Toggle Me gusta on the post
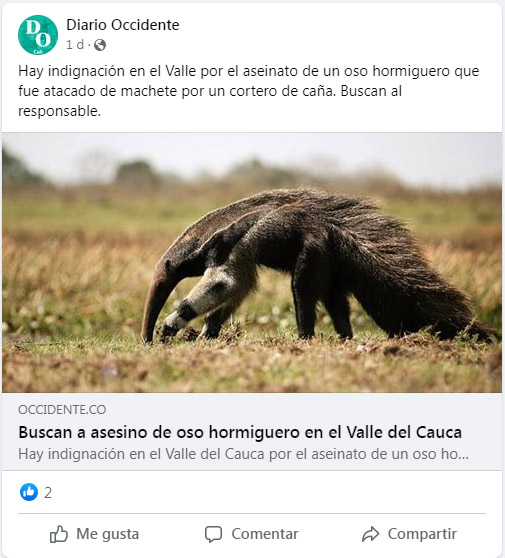505x558 pixels. (94, 534)
